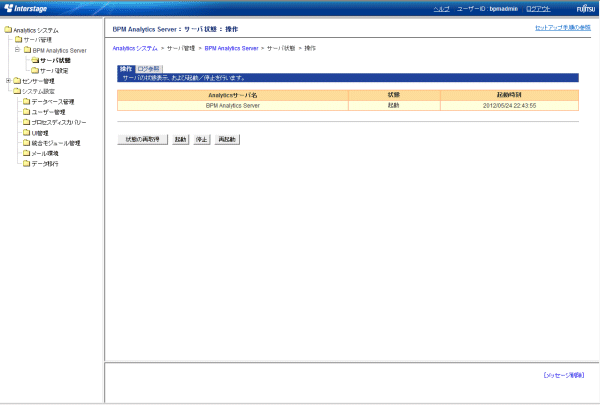Click the 起動 button
The image size is (600, 405).
coord(180,139)
